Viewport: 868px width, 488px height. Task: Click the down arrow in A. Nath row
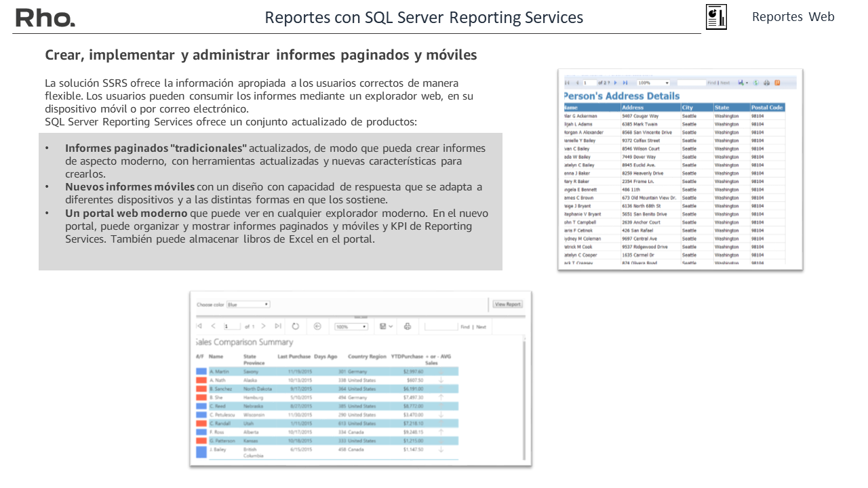click(x=441, y=380)
